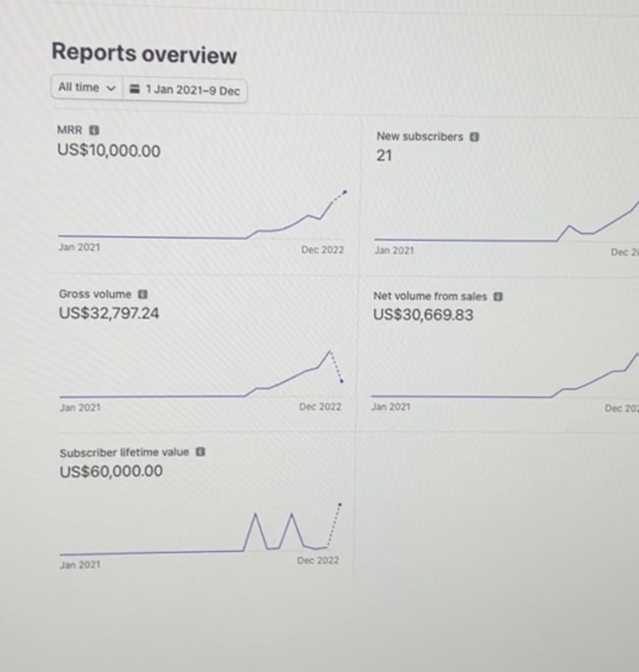Click the info icon next to MRR
639x672 pixels.
pyautogui.click(x=94, y=130)
